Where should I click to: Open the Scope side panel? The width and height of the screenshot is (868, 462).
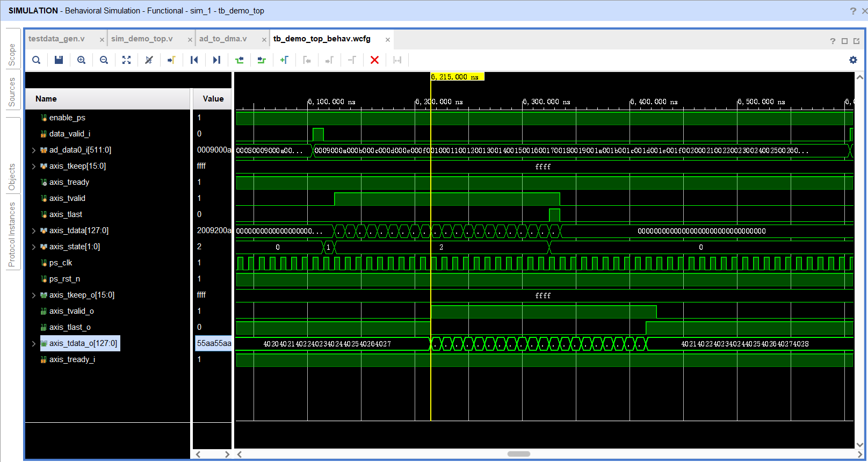click(x=12, y=55)
